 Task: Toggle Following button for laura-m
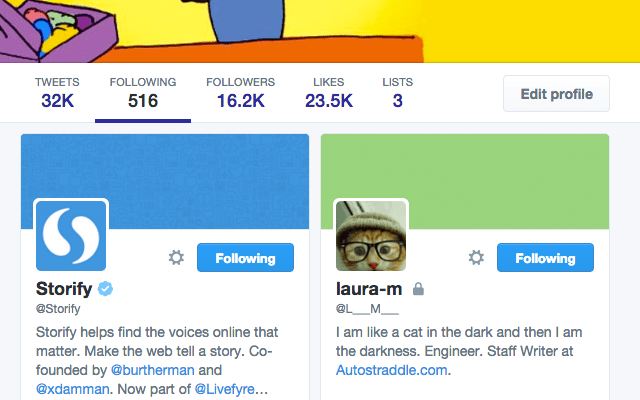545,258
